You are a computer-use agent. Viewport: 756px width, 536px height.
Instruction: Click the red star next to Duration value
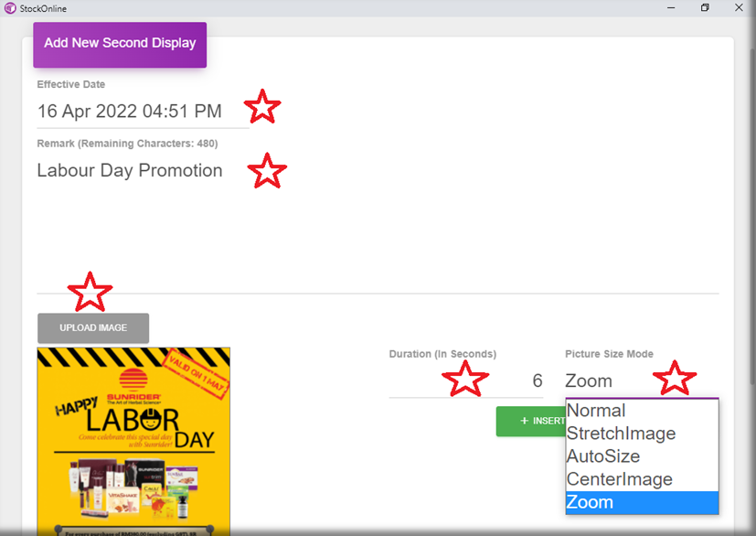pos(466,378)
